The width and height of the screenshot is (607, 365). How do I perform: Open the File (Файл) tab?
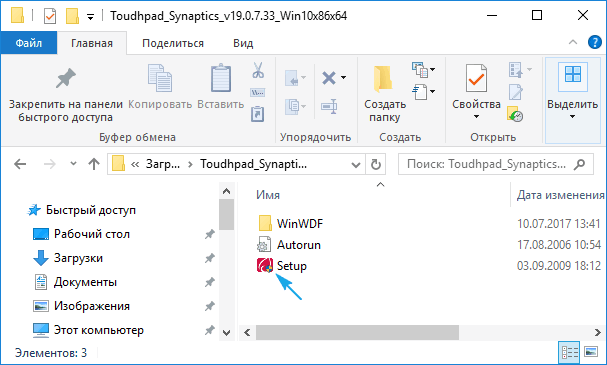(x=29, y=43)
